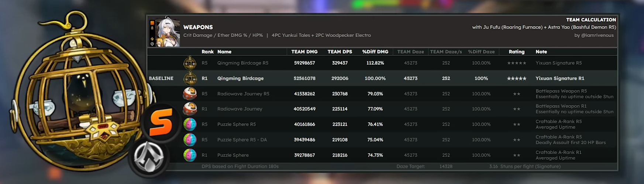The width and height of the screenshot is (644, 184).
Task: Click the Rank column header
Action: click(207, 52)
